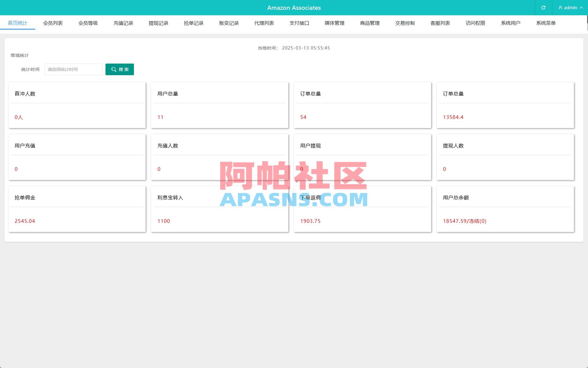Select the 抢单记录 tab
588x368 pixels.
[194, 23]
